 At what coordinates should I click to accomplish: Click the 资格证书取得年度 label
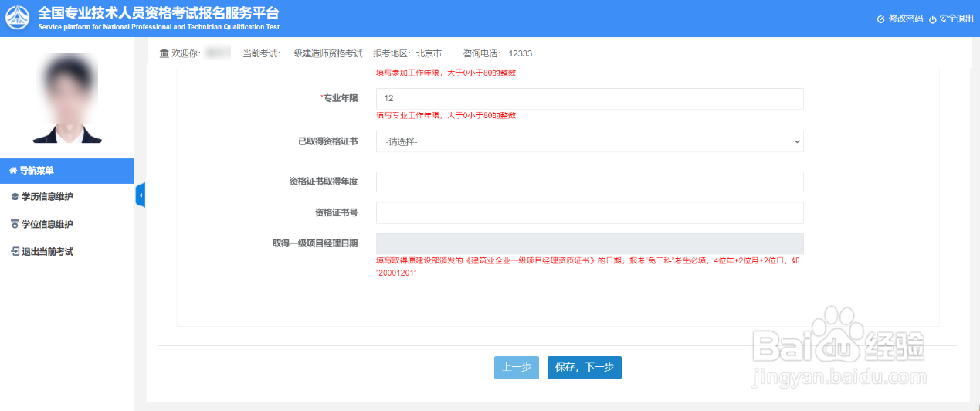324,182
